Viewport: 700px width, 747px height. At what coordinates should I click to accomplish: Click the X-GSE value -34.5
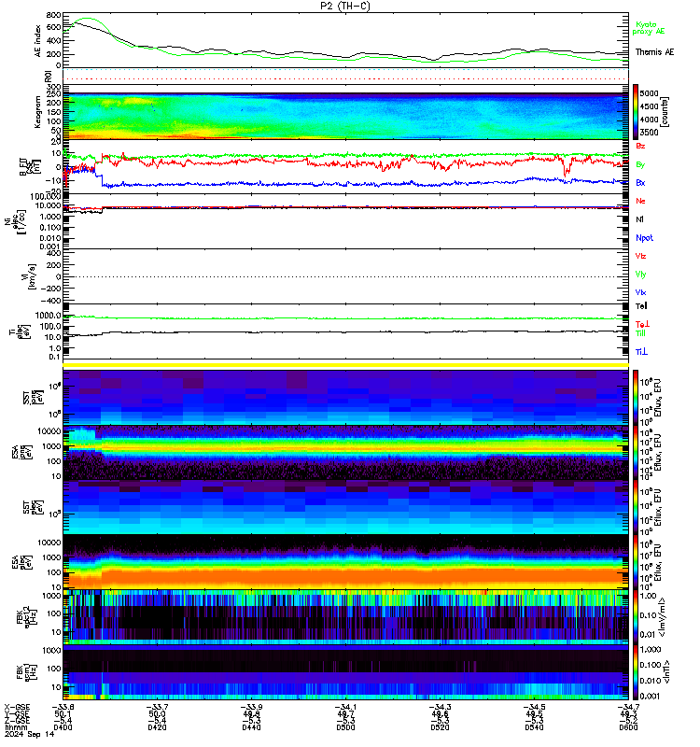click(534, 707)
